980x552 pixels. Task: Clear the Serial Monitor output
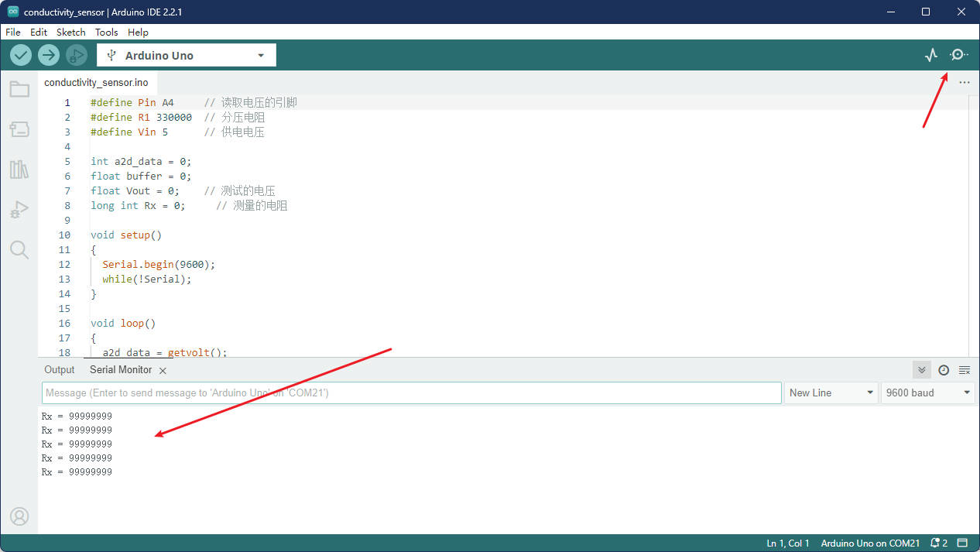[x=965, y=370]
